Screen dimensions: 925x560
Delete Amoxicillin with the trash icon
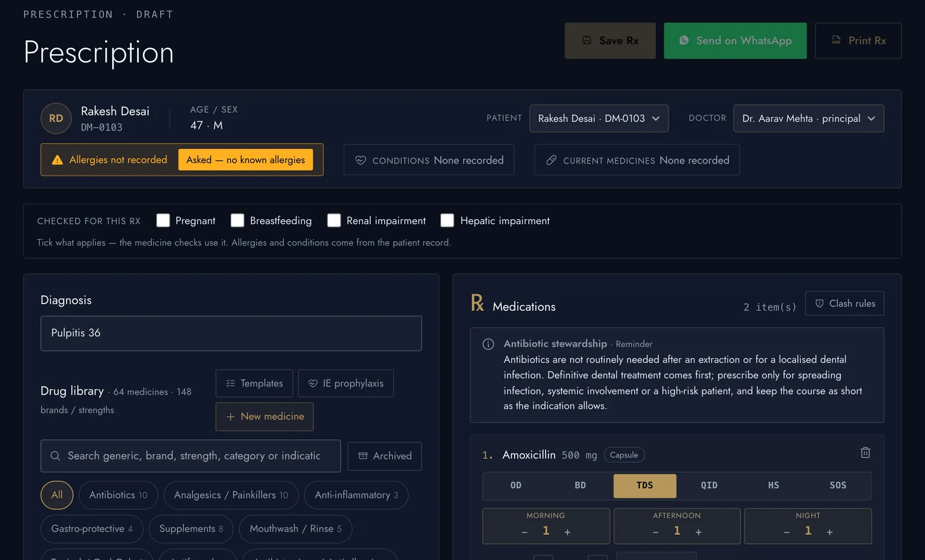[865, 453]
